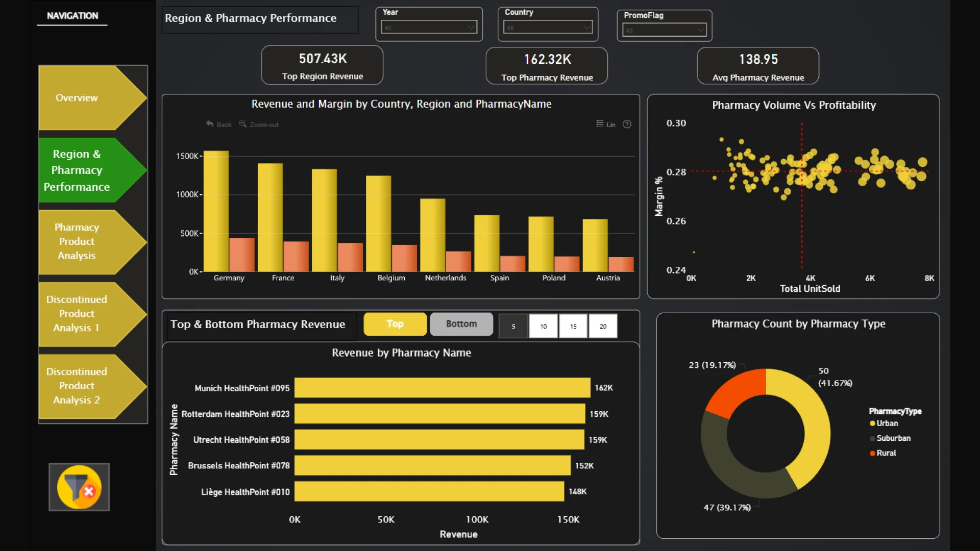This screenshot has height=551, width=980.
Task: Open the chart help question-mark icon
Action: click(627, 124)
